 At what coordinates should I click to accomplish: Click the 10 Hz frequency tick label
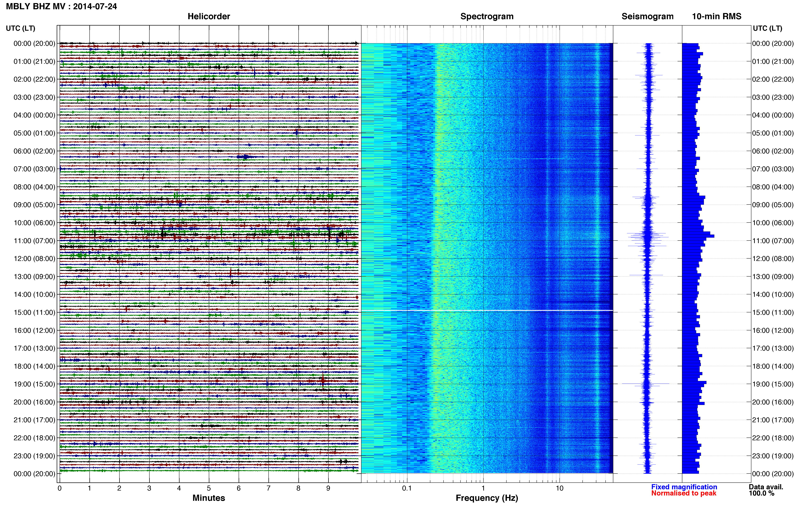[559, 488]
